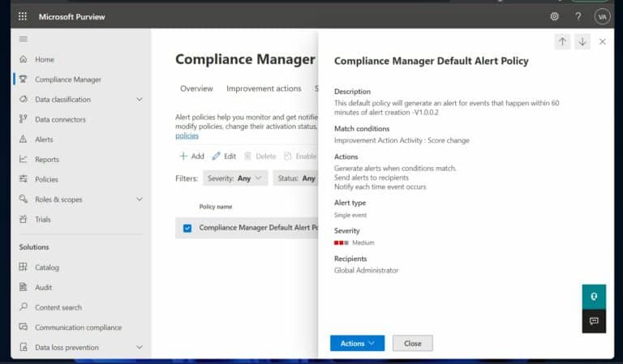This screenshot has height=364, width=623.
Task: Open the Actions dropdown button
Action: (357, 344)
